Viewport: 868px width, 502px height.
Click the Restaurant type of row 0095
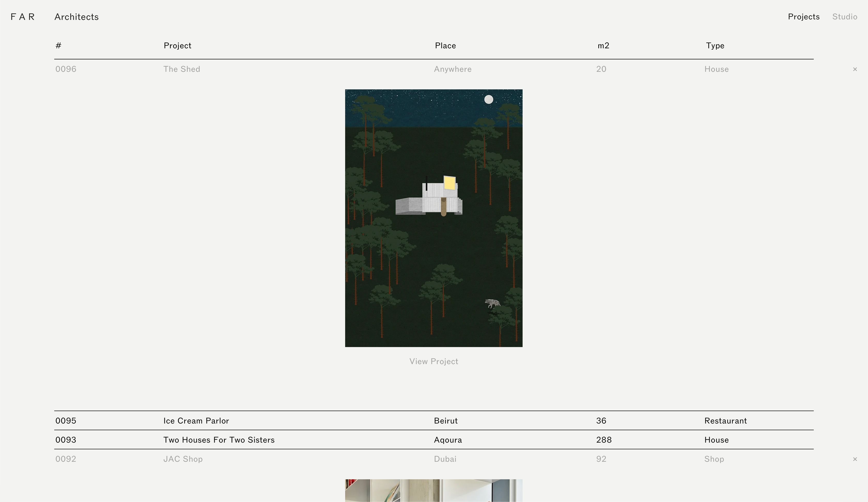[725, 421]
